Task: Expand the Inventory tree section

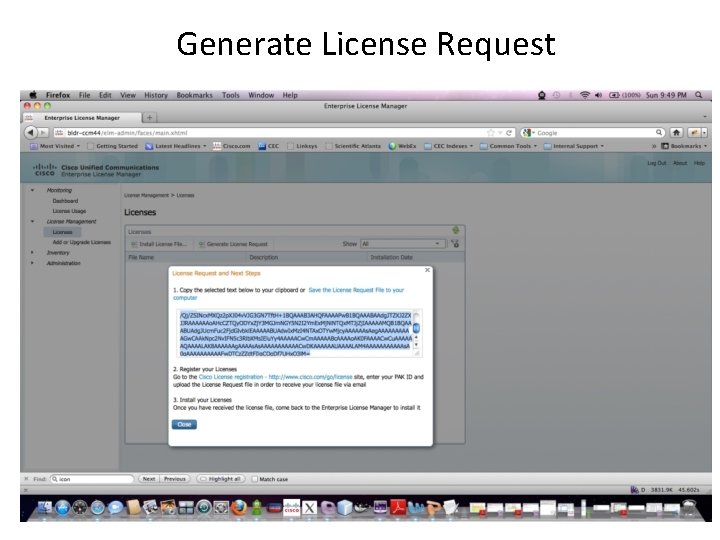Action: pyautogui.click(x=32, y=253)
